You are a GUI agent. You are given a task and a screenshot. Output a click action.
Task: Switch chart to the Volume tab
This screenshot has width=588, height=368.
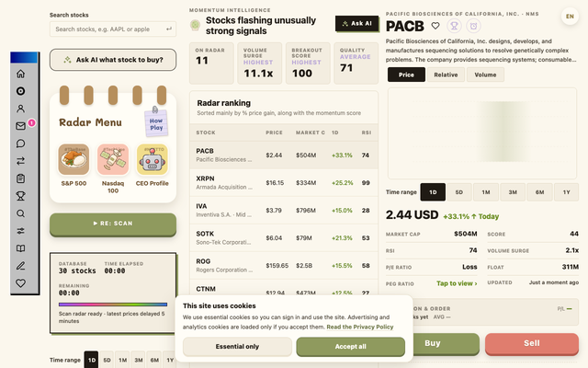[485, 75]
